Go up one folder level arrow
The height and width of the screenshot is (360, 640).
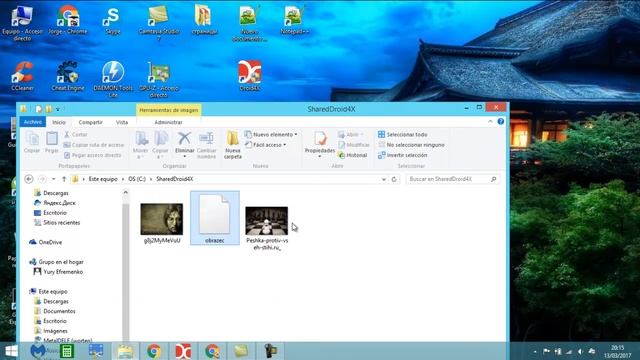pos(64,179)
